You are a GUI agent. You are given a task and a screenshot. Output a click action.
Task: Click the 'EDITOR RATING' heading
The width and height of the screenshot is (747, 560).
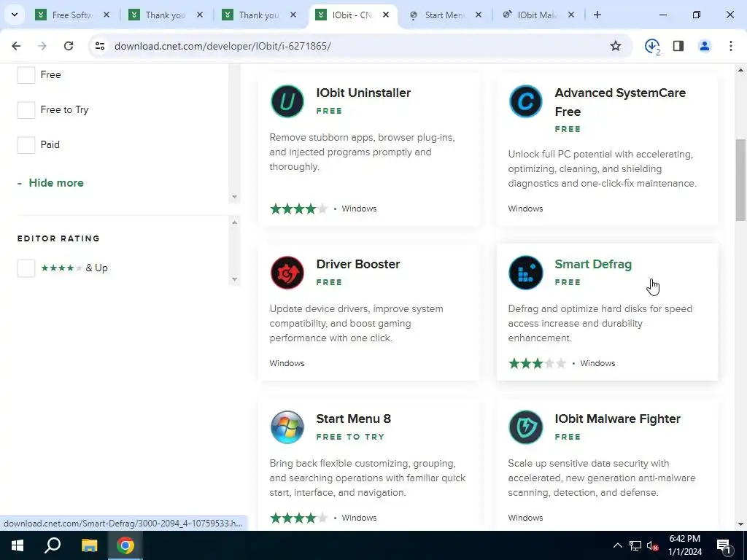(x=58, y=238)
